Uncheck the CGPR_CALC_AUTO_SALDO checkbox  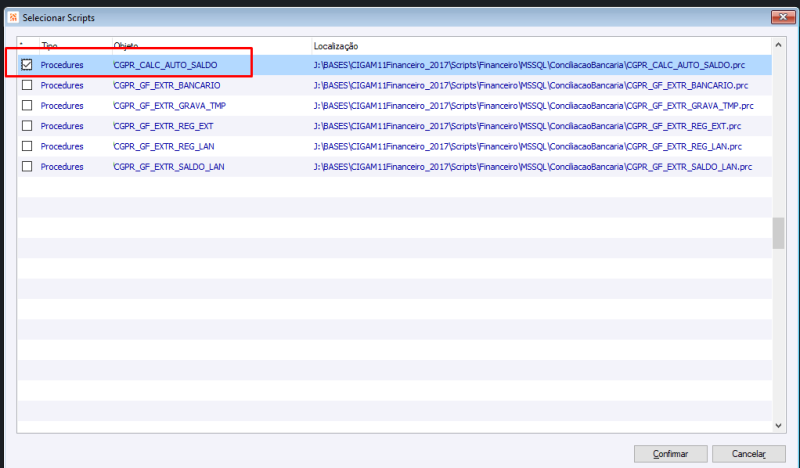[x=27, y=65]
